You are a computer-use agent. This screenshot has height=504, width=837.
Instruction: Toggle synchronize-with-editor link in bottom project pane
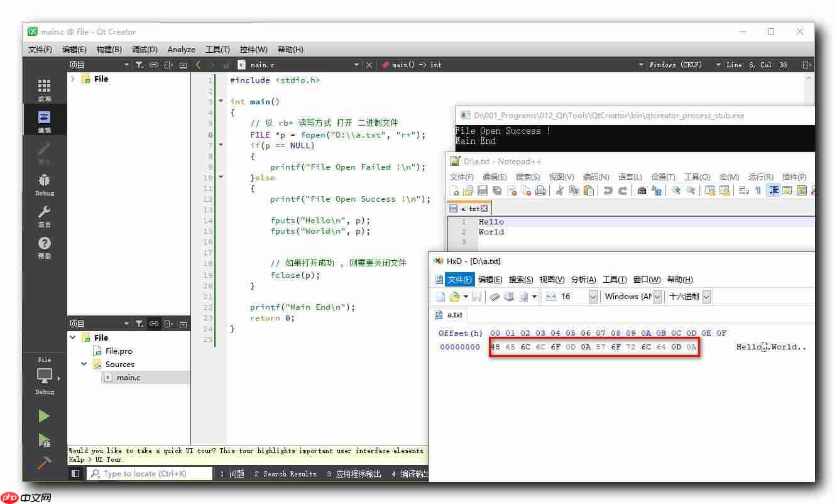154,324
